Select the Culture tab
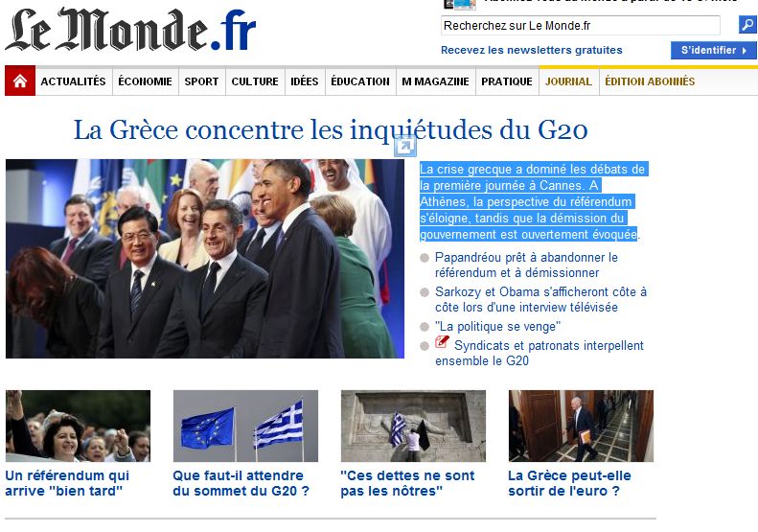This screenshot has height=532, width=758. (x=255, y=81)
